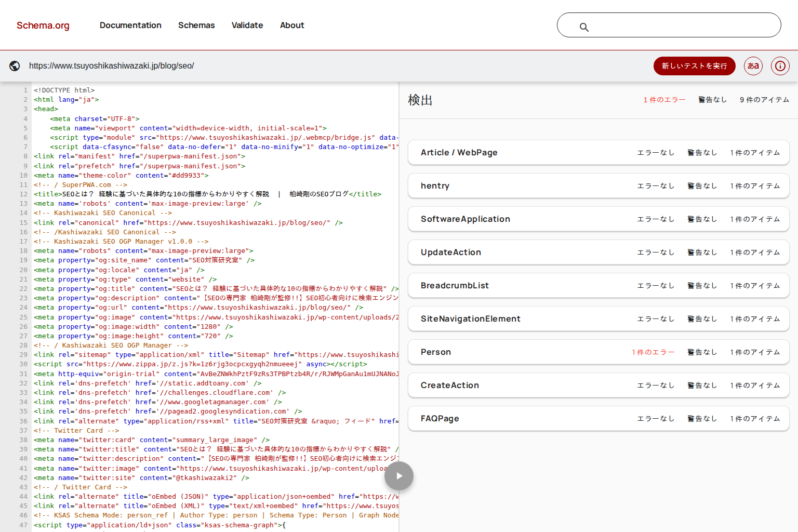The height and width of the screenshot is (532, 798).
Task: Click the tested URL text
Action: (x=112, y=66)
